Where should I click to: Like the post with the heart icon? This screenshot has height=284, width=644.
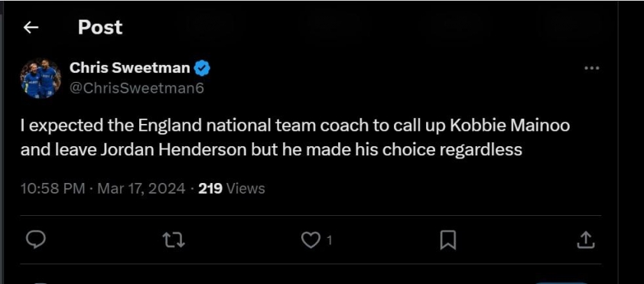[311, 240]
